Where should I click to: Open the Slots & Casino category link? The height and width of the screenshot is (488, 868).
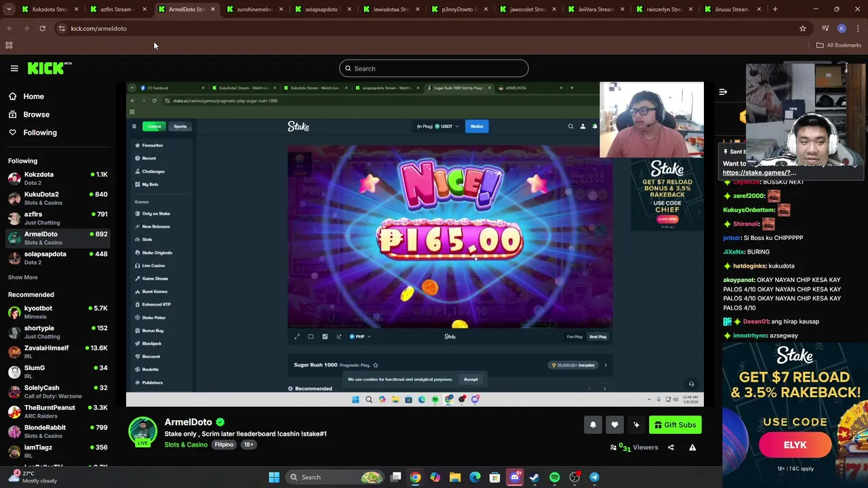point(186,445)
